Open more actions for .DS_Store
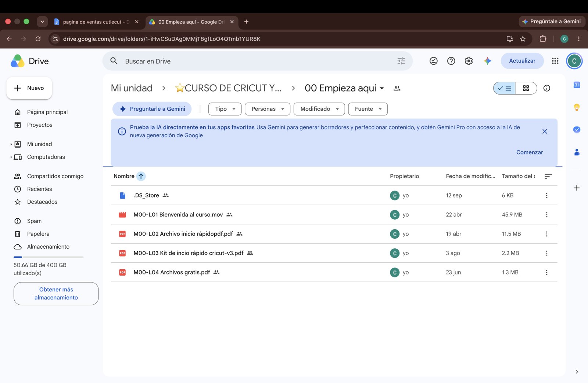The width and height of the screenshot is (588, 383). 546,195
